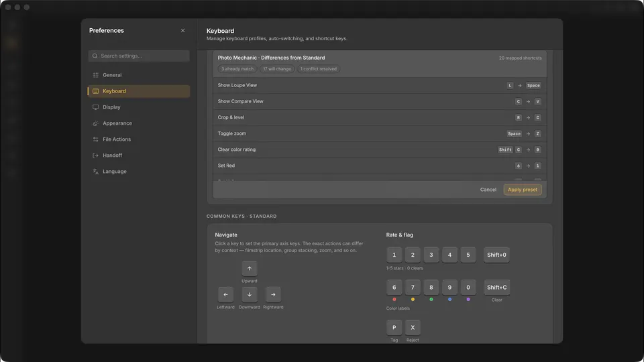The image size is (644, 362).
Task: Click the Rightward arrow key
Action: click(x=273, y=294)
